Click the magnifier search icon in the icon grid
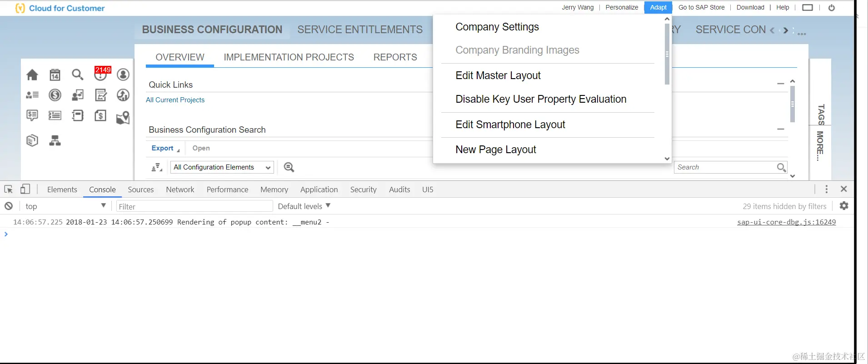868x364 pixels. point(78,75)
